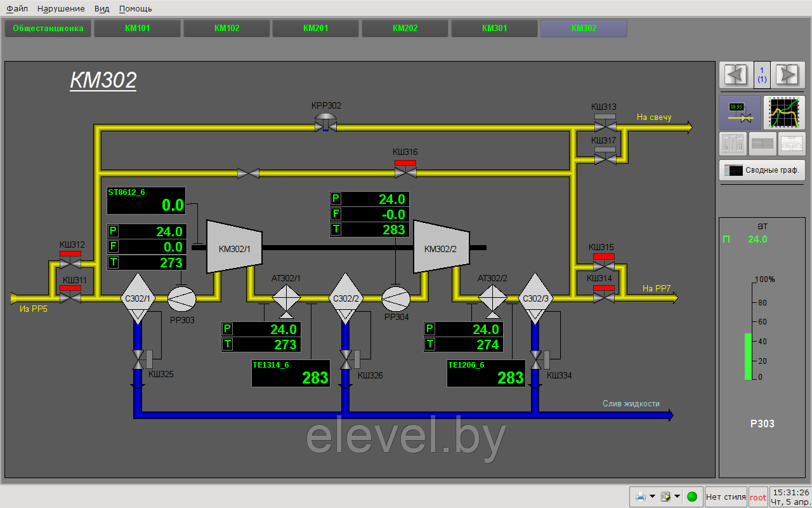This screenshot has width=812, height=508.
Task: Expand the print options dropdown arrow
Action: pos(652,497)
